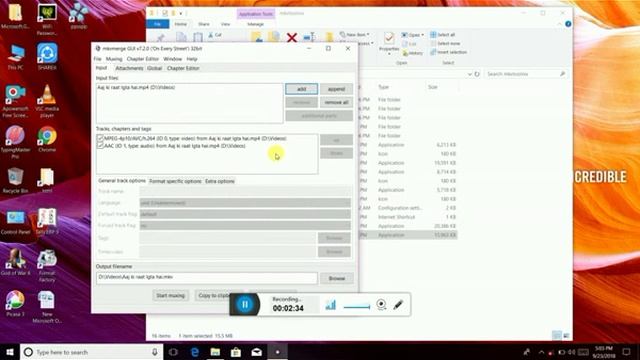The width and height of the screenshot is (640, 360).
Task: Click the Track name input field
Action: point(245,191)
